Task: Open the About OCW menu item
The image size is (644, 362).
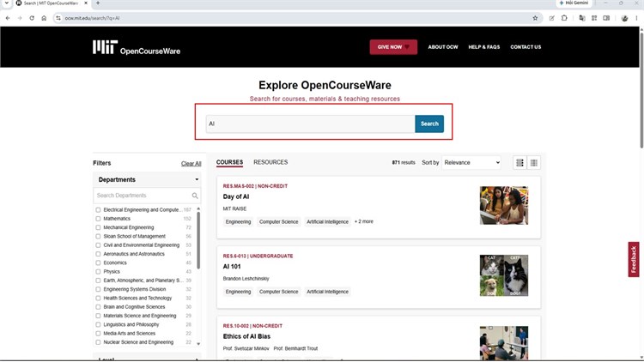Action: [x=443, y=47]
